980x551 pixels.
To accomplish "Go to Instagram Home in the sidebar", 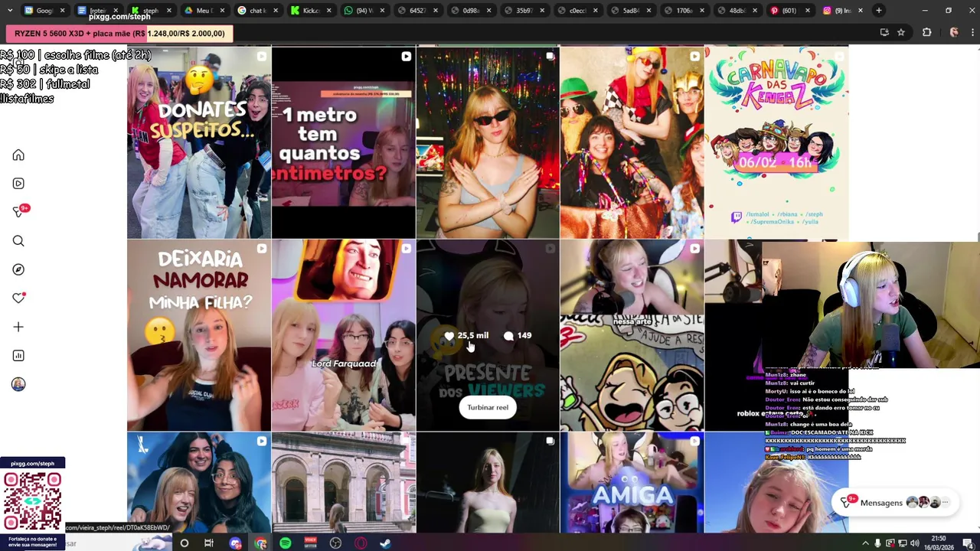I will point(18,155).
